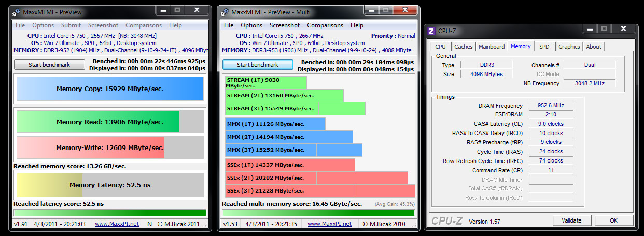This screenshot has height=236, width=644.
Task: Click the purple CPU-Z title bar icon
Action: (431, 31)
